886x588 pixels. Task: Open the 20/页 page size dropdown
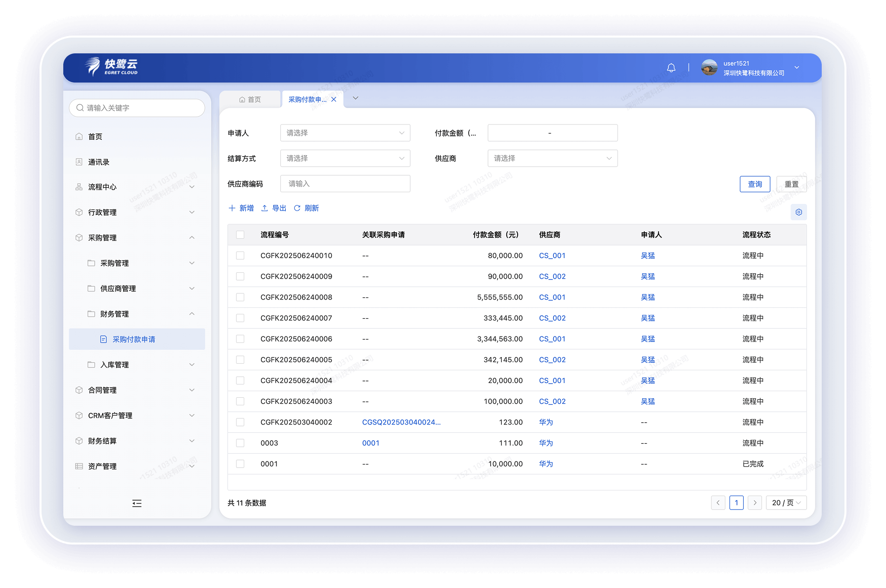(x=786, y=503)
